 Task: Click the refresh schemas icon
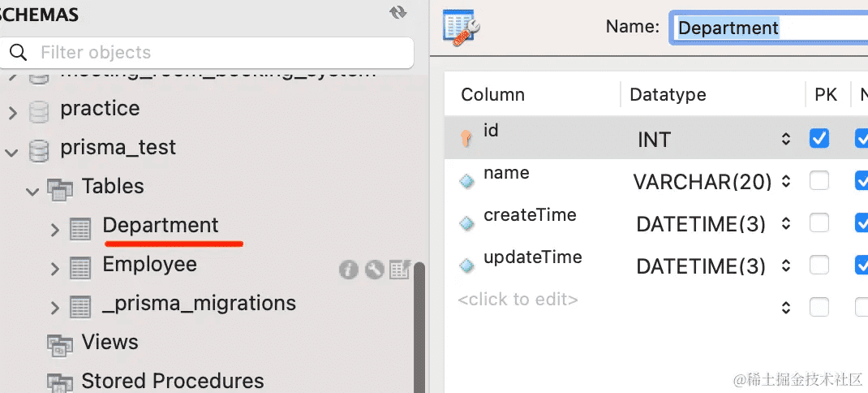[397, 12]
